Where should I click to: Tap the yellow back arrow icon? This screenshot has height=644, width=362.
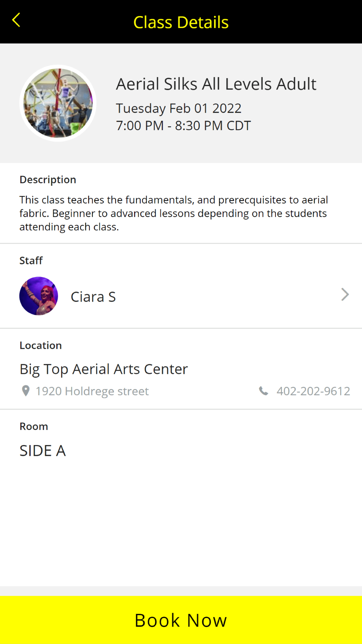coord(16,20)
